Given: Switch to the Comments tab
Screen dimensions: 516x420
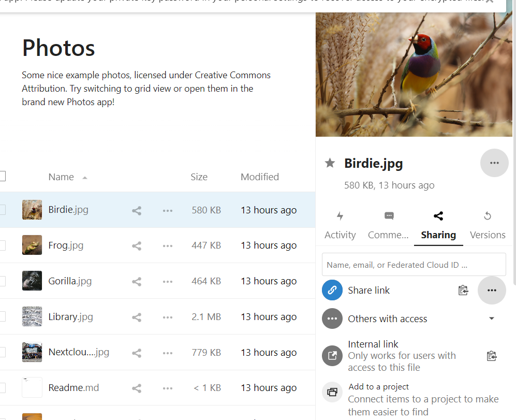Looking at the screenshot, I should 388,226.
